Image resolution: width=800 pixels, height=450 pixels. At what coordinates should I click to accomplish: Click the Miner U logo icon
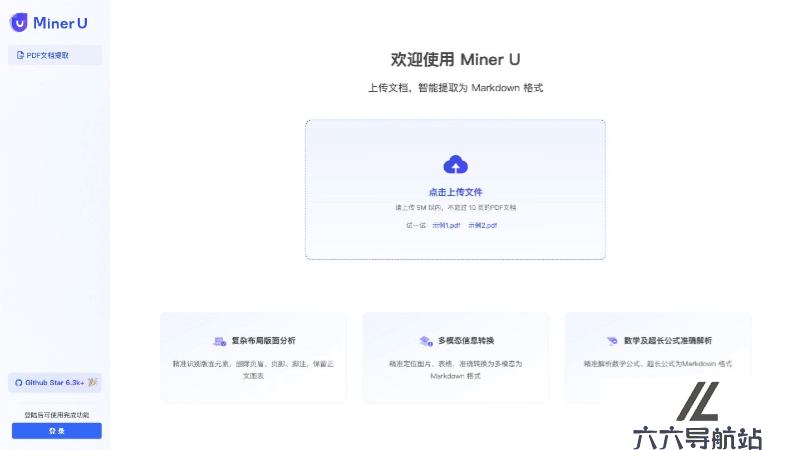pyautogui.click(x=19, y=22)
